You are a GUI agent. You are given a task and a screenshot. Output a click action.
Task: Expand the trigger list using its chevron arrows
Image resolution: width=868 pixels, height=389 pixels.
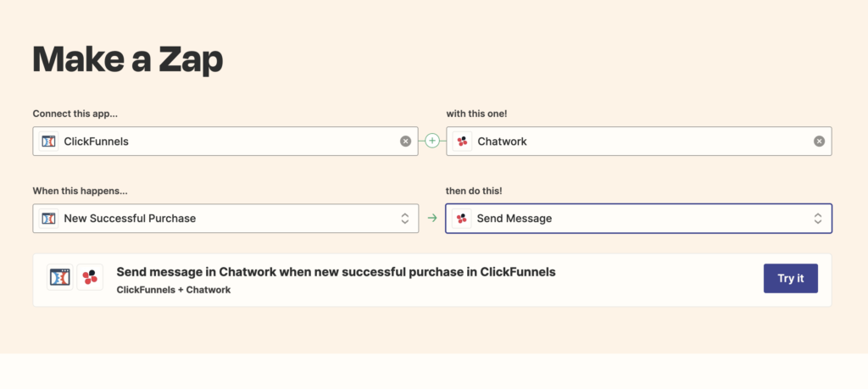pos(405,218)
